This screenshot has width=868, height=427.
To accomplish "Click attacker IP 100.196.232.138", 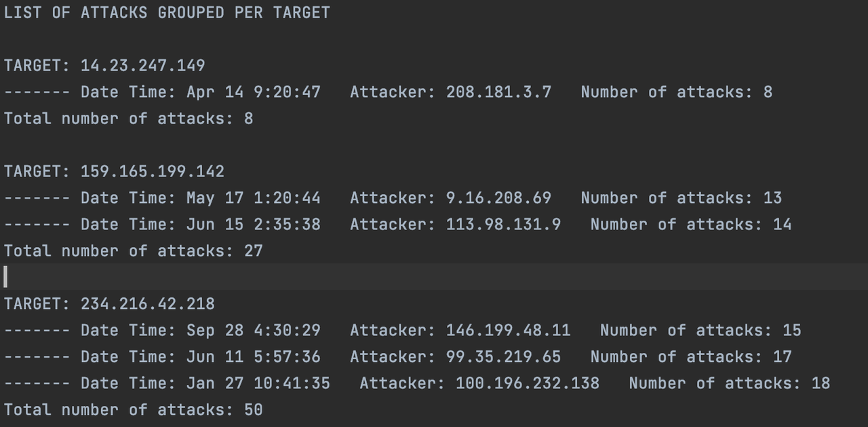I will (527, 383).
